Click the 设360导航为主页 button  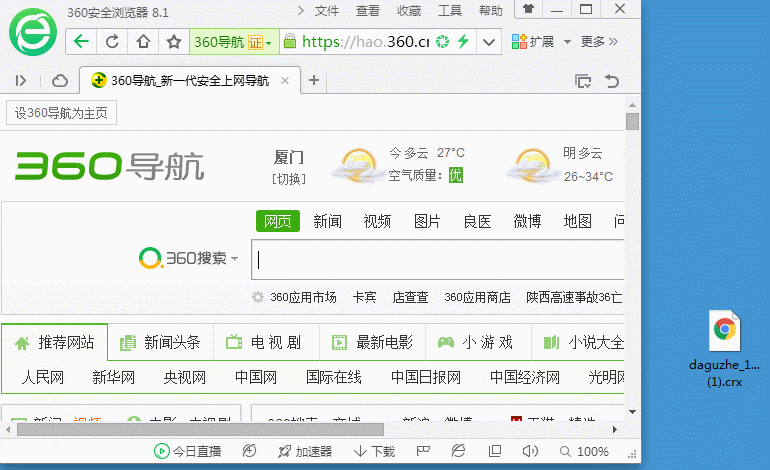click(61, 113)
